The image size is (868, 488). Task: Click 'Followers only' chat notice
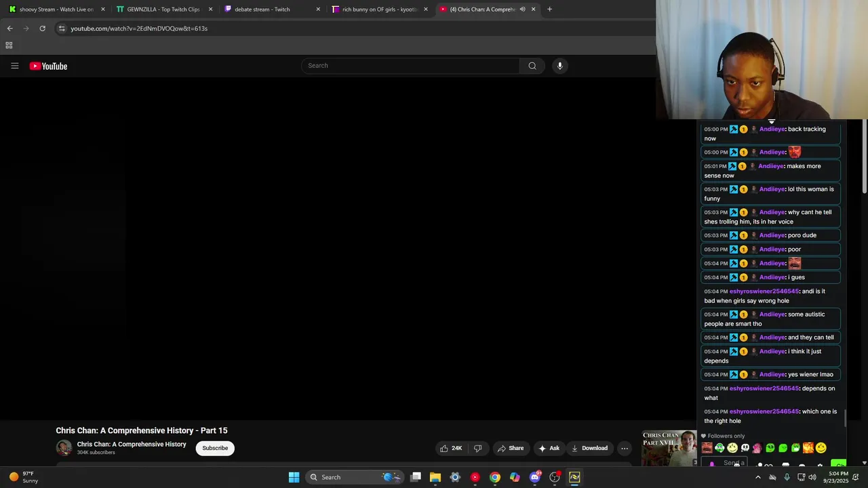(723, 436)
